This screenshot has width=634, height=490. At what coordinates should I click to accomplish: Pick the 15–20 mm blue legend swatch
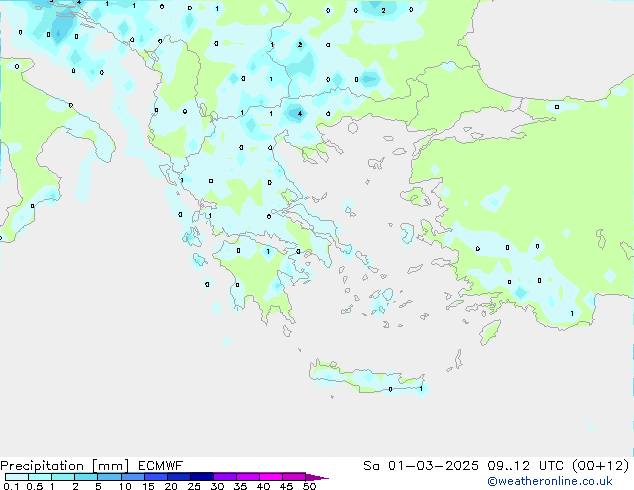click(x=156, y=477)
